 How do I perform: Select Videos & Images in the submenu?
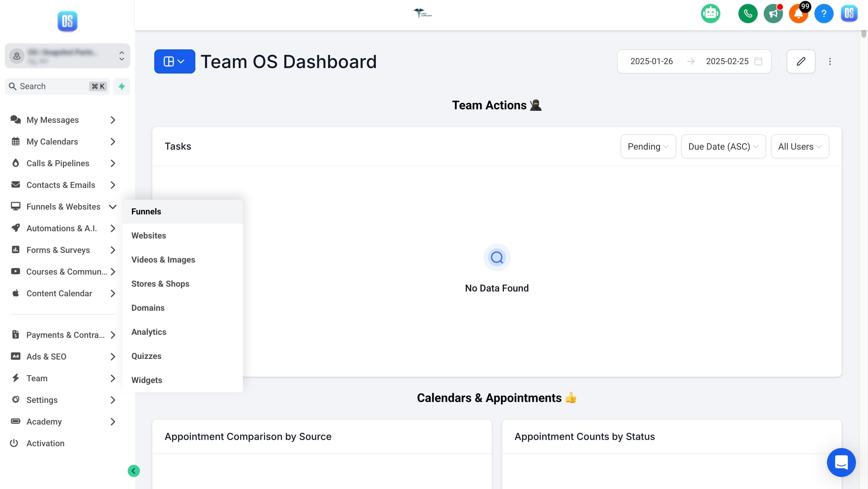[182, 260]
